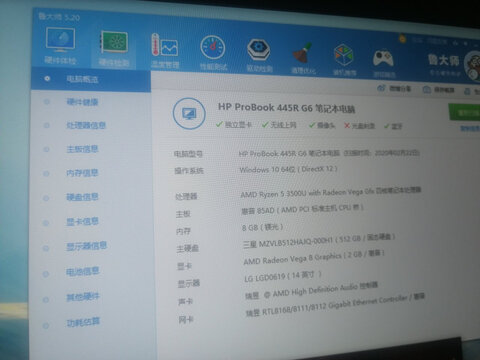Click the 网卡 row label
Viewport: 480px width, 360px height.
186,320
